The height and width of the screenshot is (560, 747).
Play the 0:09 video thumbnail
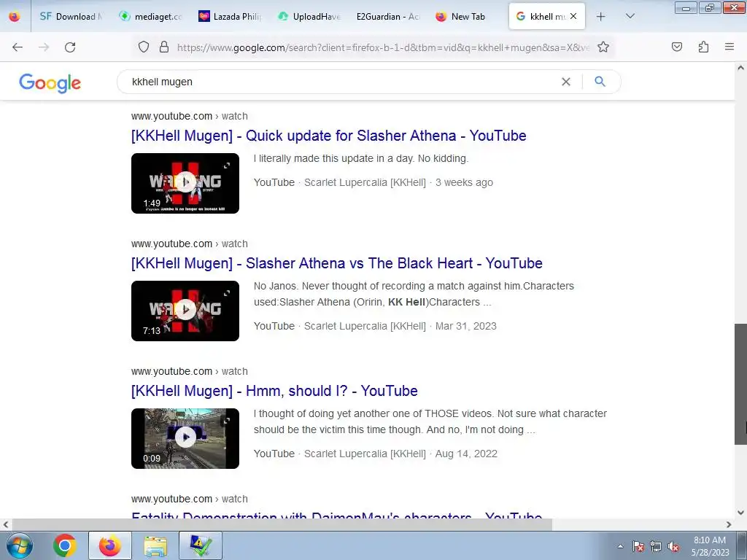[185, 438]
